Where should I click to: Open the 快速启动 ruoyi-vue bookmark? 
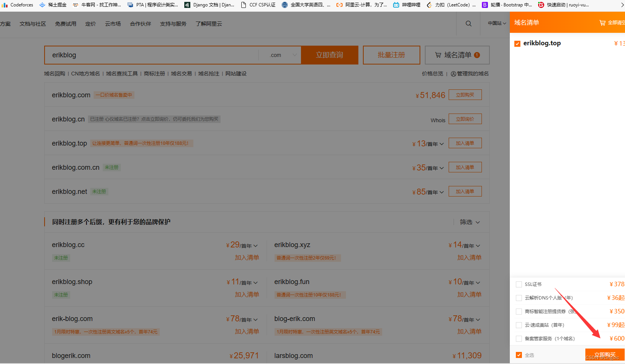point(563,5)
